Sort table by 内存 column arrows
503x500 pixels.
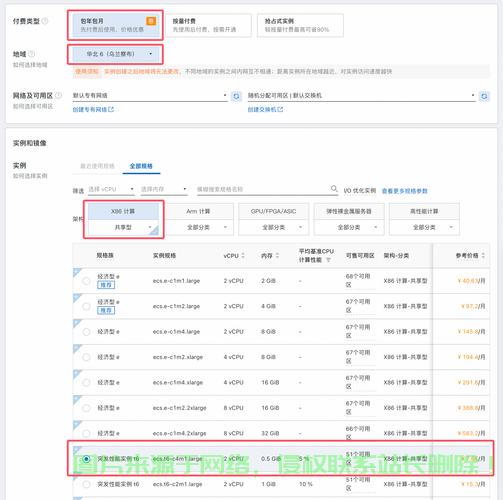pyautogui.click(x=277, y=256)
